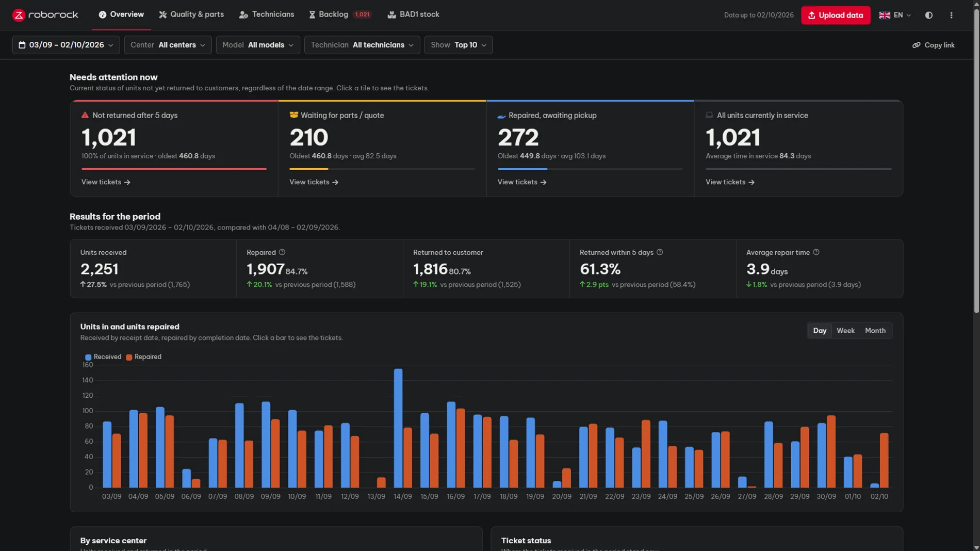Click the parts box icon on Waiting tile

click(293, 115)
